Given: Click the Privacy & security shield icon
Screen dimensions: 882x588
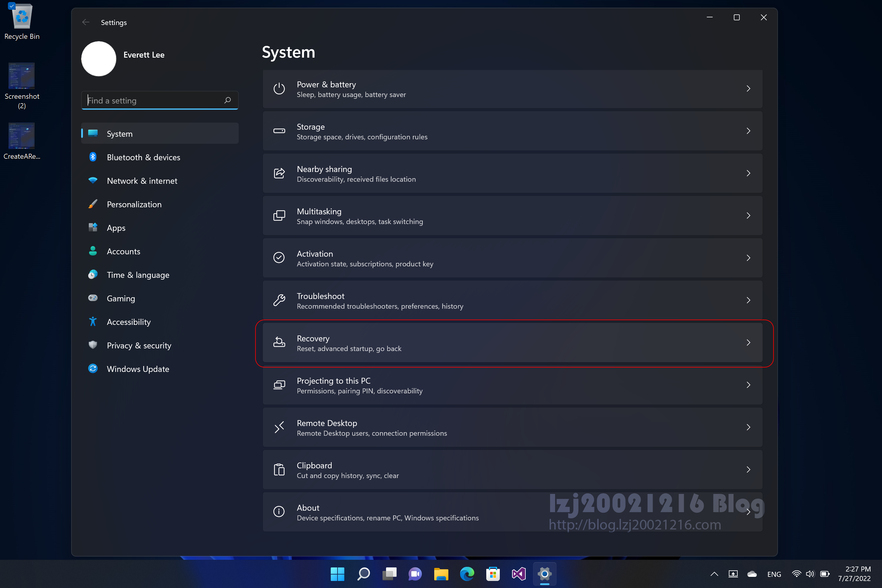Looking at the screenshot, I should [x=93, y=345].
